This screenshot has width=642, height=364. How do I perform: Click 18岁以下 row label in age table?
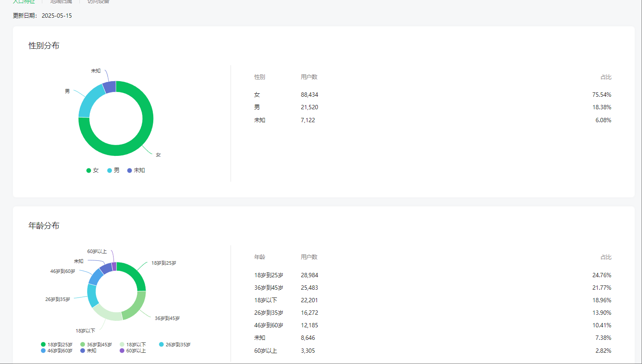pyautogui.click(x=266, y=300)
